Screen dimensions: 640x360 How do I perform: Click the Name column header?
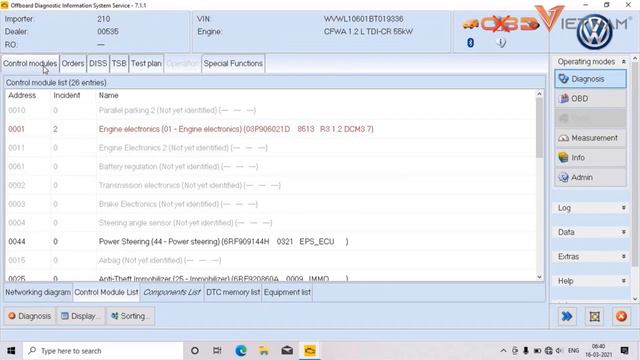[109, 96]
